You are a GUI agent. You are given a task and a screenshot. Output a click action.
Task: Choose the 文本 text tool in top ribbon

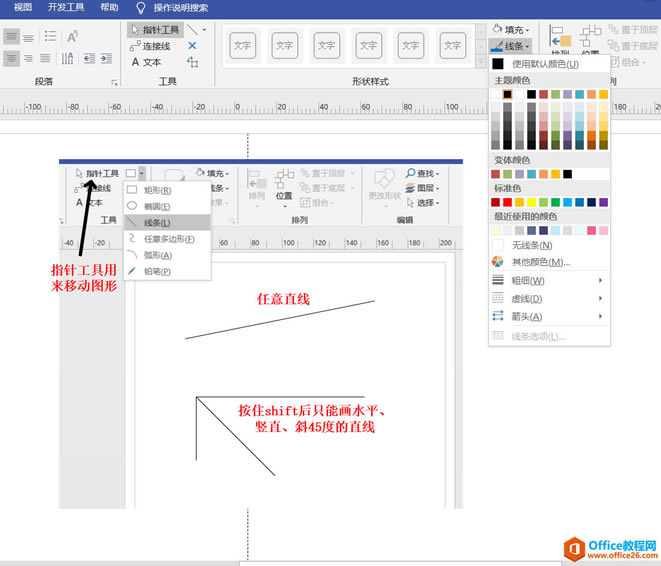[x=147, y=62]
